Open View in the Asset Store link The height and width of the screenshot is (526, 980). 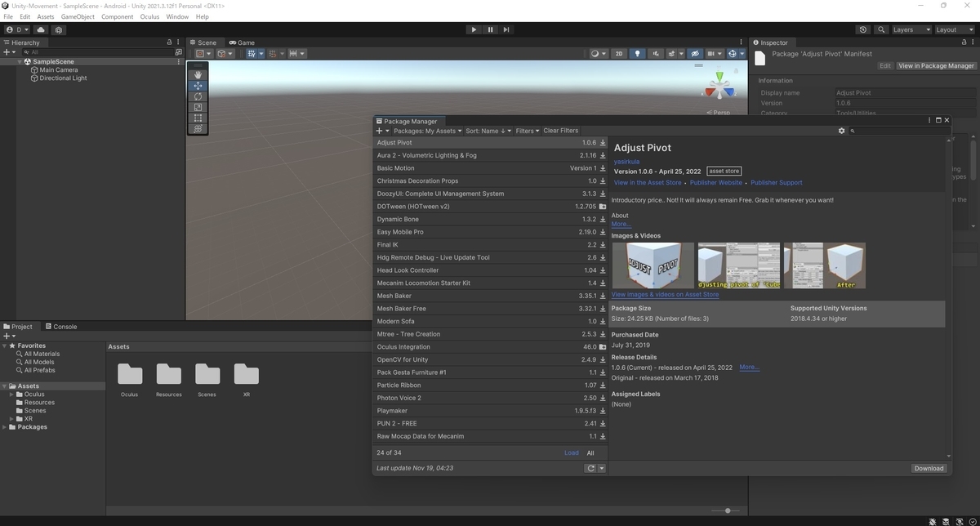point(648,183)
